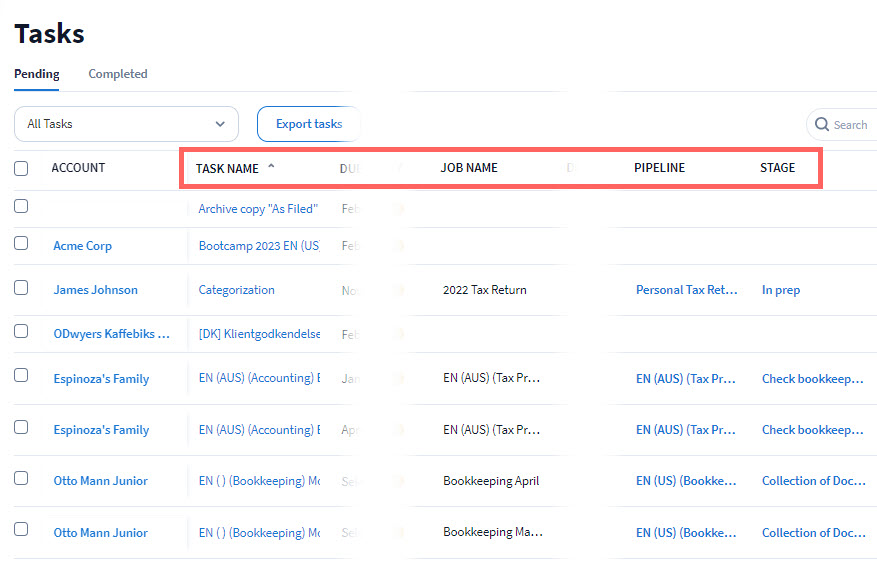
Task: Open the In prep stage link
Action: point(780,290)
